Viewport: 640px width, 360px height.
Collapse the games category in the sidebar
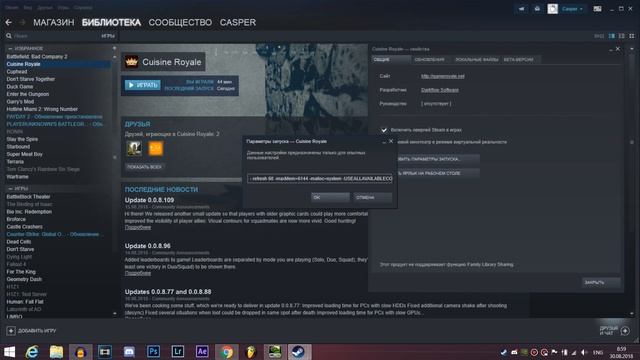point(10,189)
